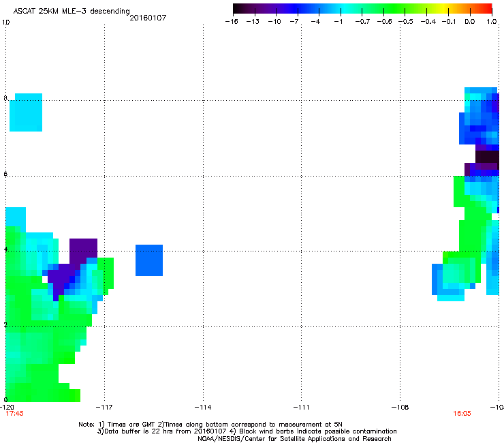This screenshot has height=443, width=504.
Task: Click the colorbar label '-0.4'
Action: tap(428, 22)
